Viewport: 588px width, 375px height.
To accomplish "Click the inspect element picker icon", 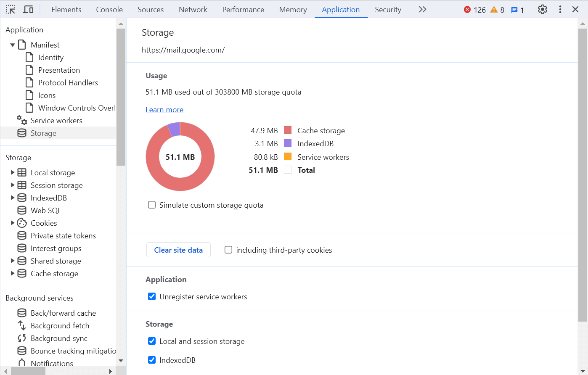I will [x=11, y=9].
